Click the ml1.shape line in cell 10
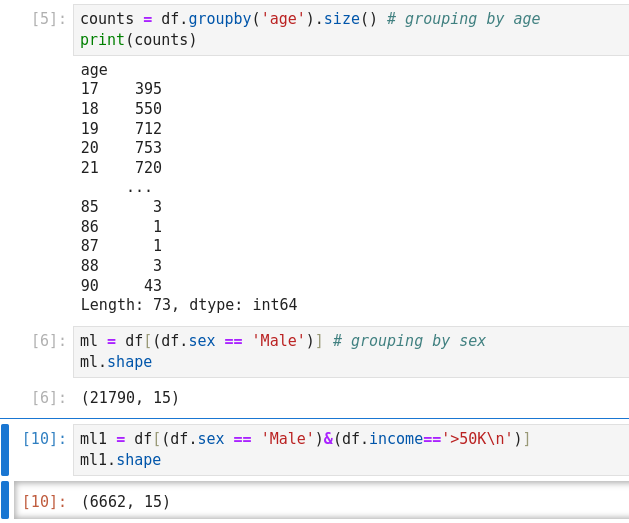Screen dimensions: 629x523 (120, 460)
